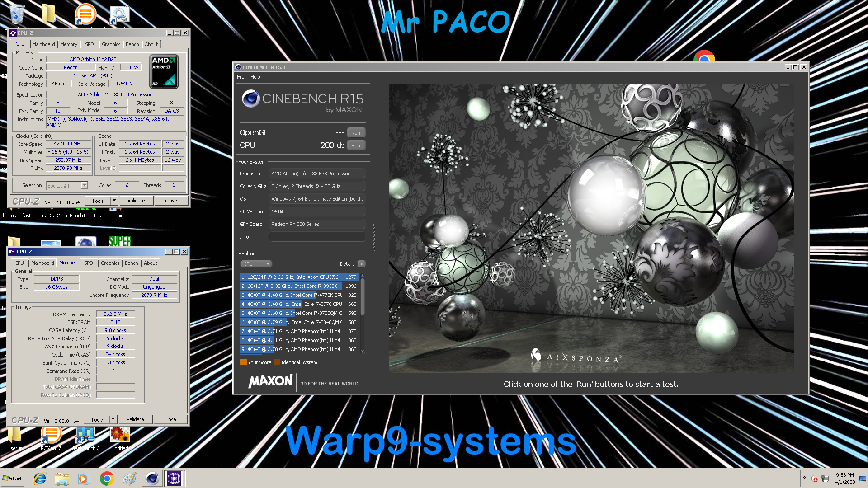Open the gears shortcut icon on the desktop
The width and height of the screenshot is (868, 488).
coord(120,14)
